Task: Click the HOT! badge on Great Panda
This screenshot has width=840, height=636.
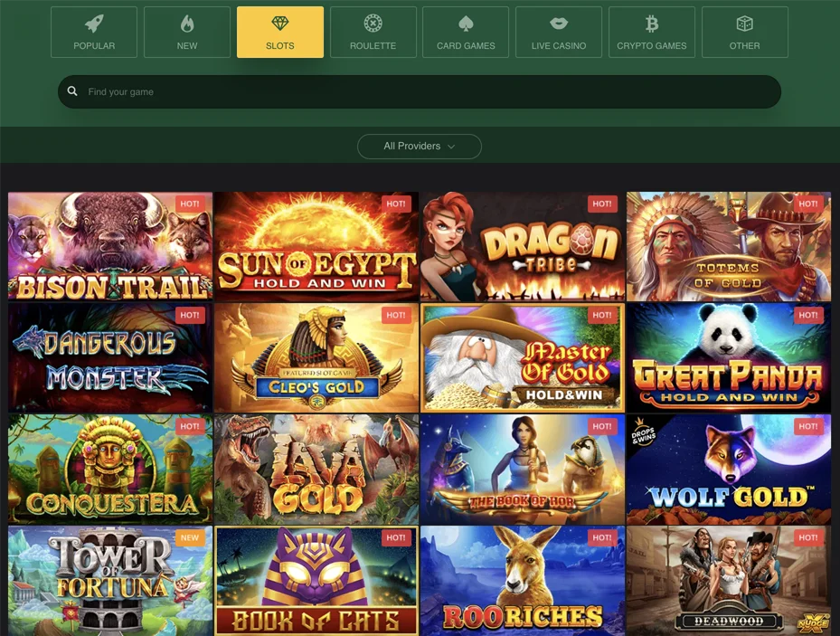Action: (808, 315)
